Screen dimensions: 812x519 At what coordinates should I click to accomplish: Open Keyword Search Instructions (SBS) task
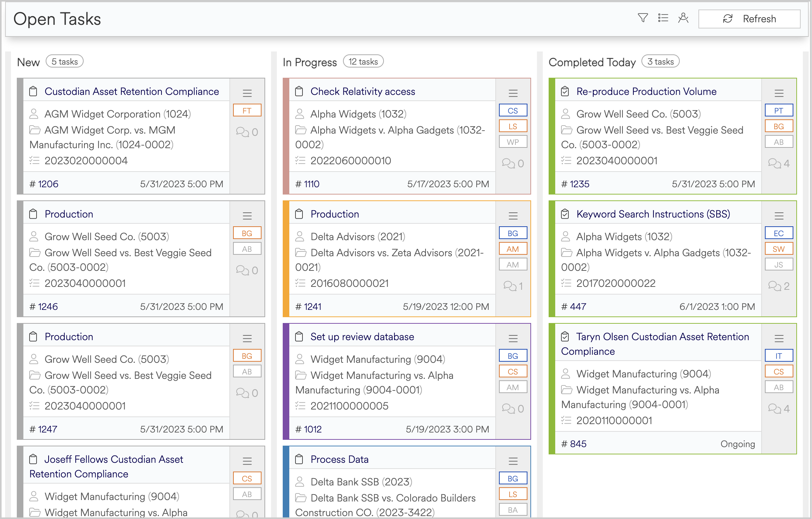click(x=653, y=214)
